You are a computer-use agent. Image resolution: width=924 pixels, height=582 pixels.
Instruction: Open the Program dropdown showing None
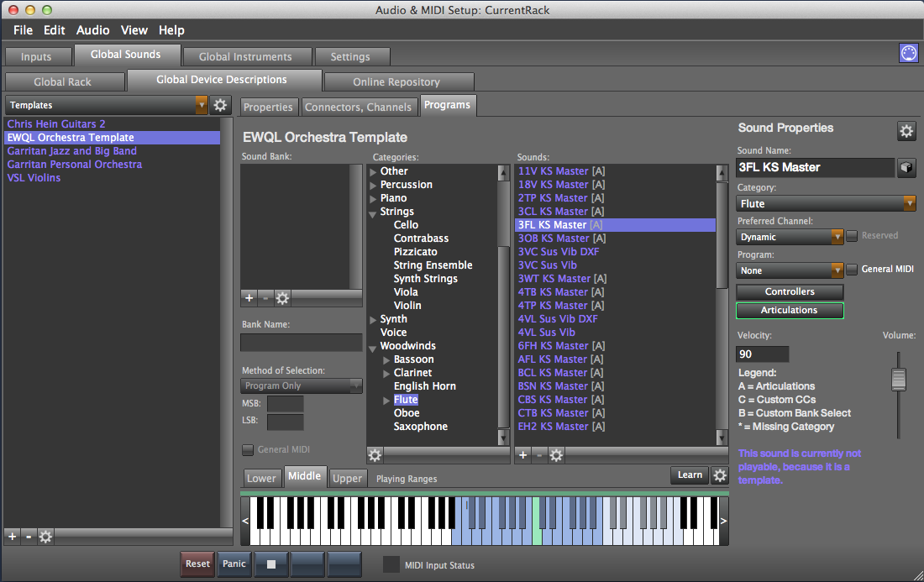[790, 270]
